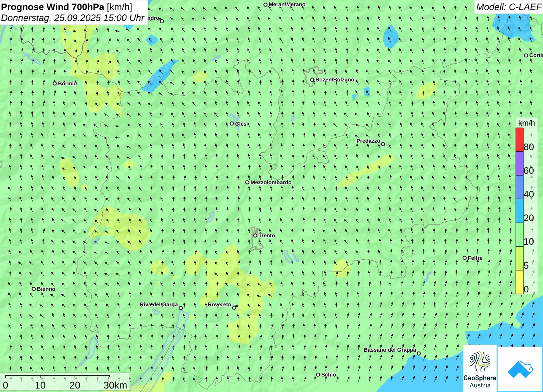543x392 pixels.
Task: Select the Bassano del Grappa marker
Action: tap(418, 353)
